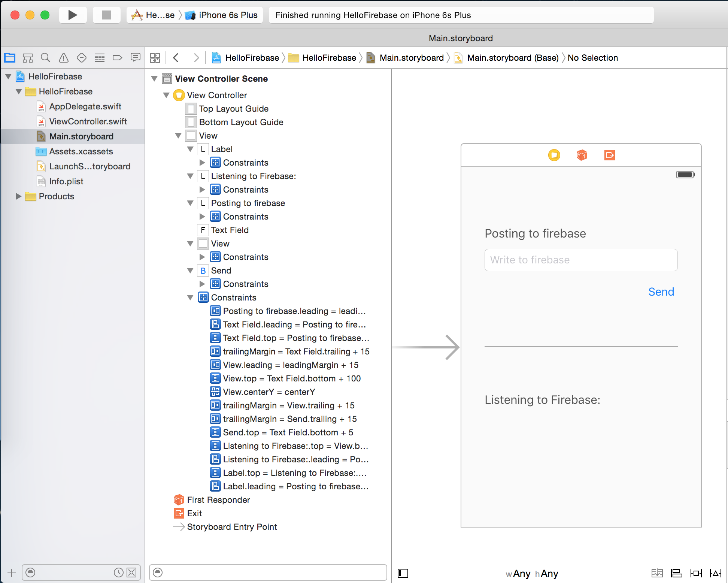Toggle source-control status filter icon
The image size is (728, 583).
(131, 573)
